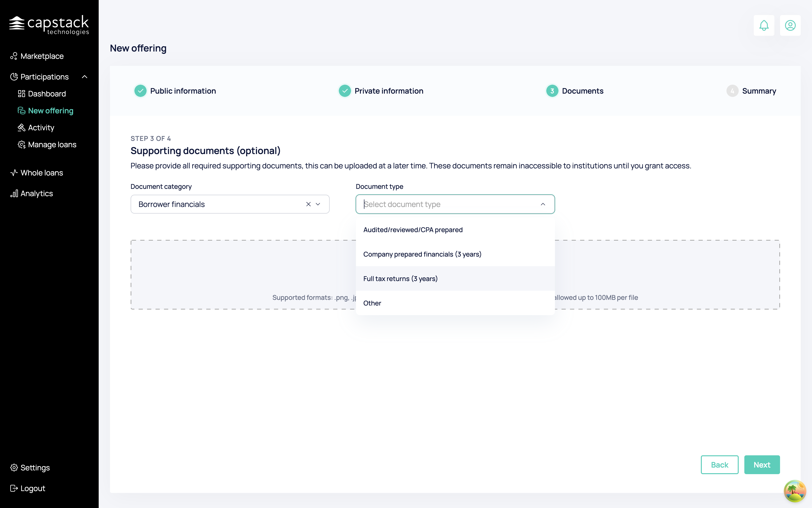Click the Dashboard grid icon

(21, 94)
